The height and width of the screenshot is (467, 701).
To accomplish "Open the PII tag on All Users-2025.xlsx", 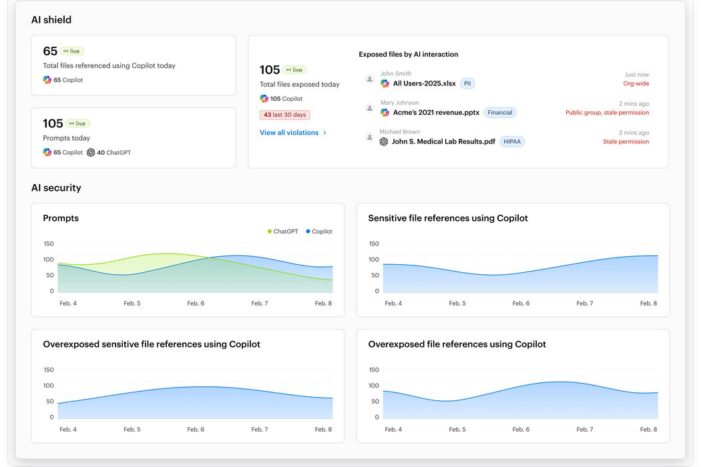I will coord(468,84).
